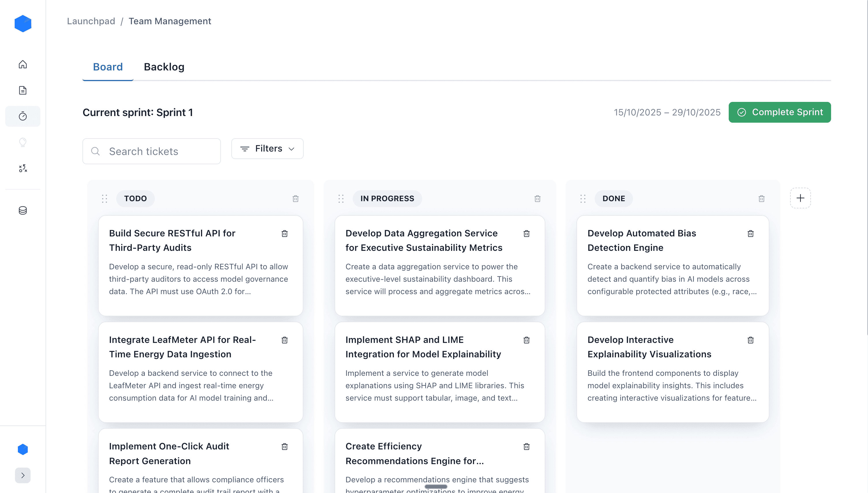
Task: Open the home icon in sidebar
Action: tap(23, 64)
